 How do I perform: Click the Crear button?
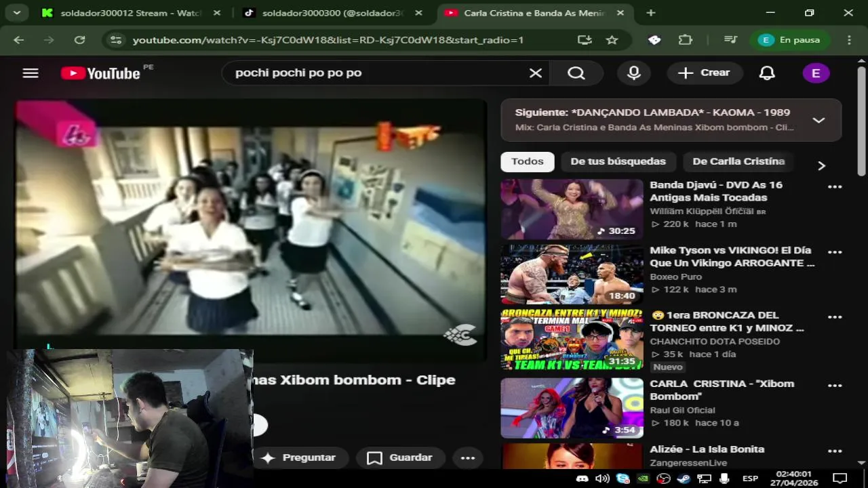tap(705, 73)
